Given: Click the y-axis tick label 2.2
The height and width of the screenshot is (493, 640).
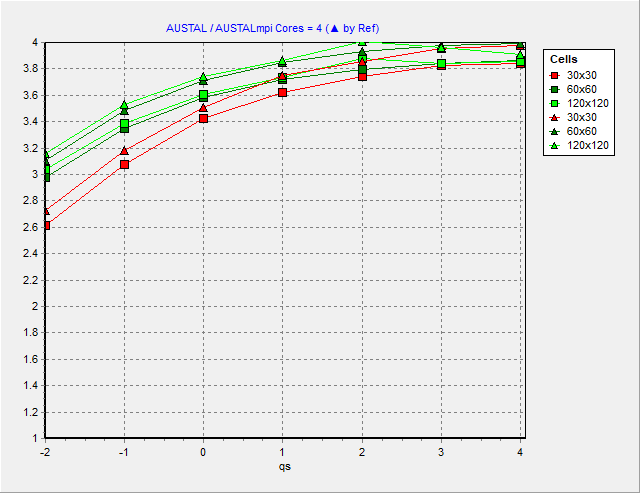Looking at the screenshot, I should [x=31, y=280].
